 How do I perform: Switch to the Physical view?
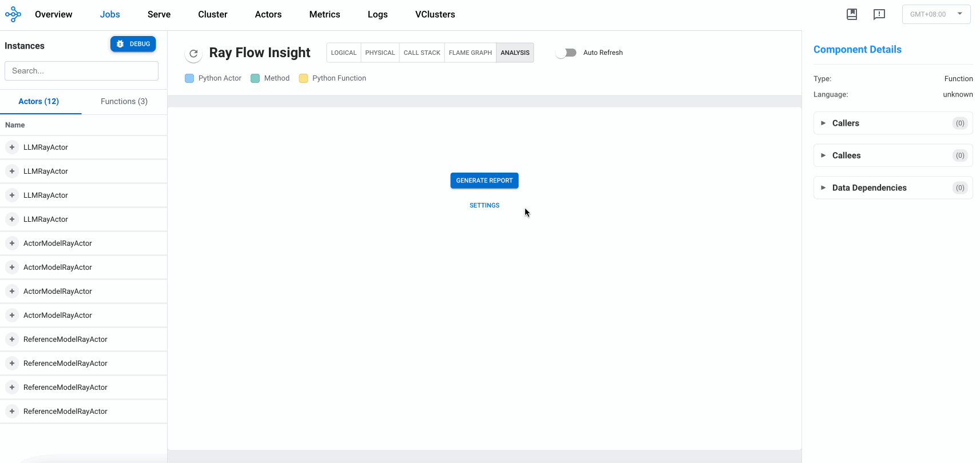(x=380, y=53)
